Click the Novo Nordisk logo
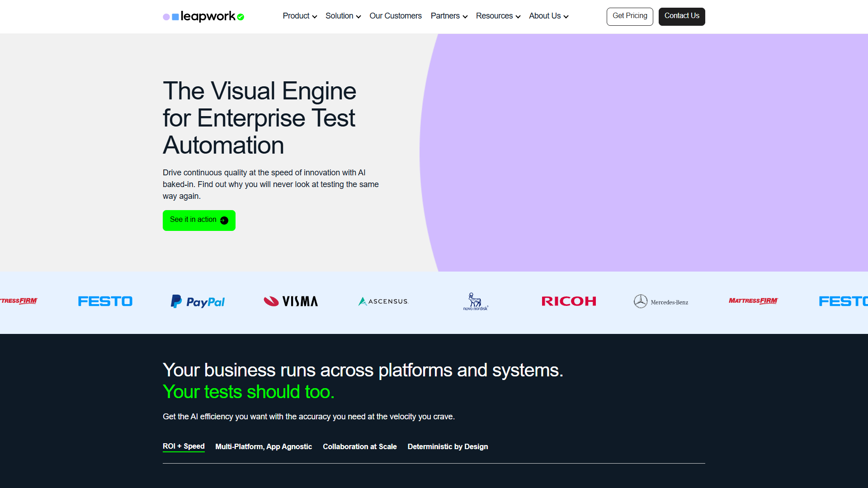868x488 pixels. [x=476, y=301]
